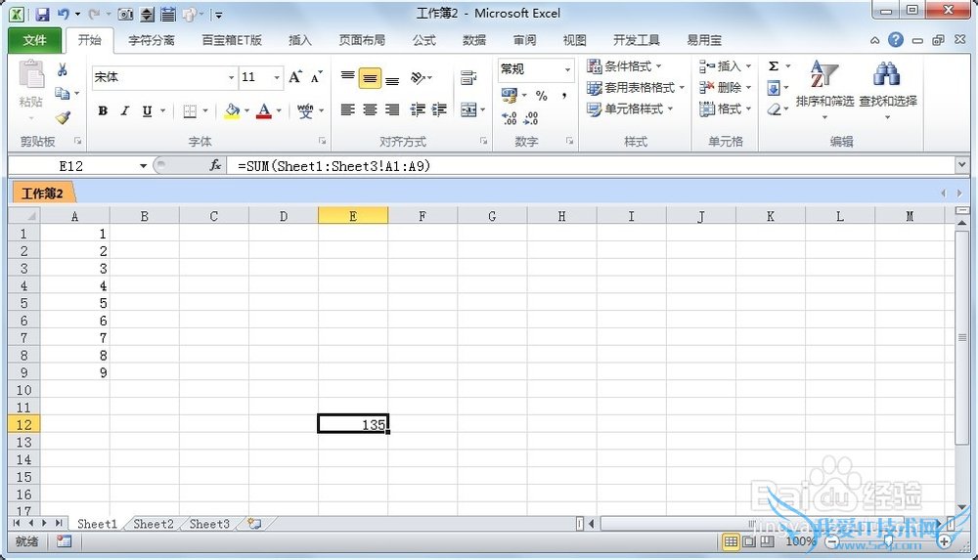Open number format dropdown 常规
Screen dimensions: 978x560
(567, 69)
